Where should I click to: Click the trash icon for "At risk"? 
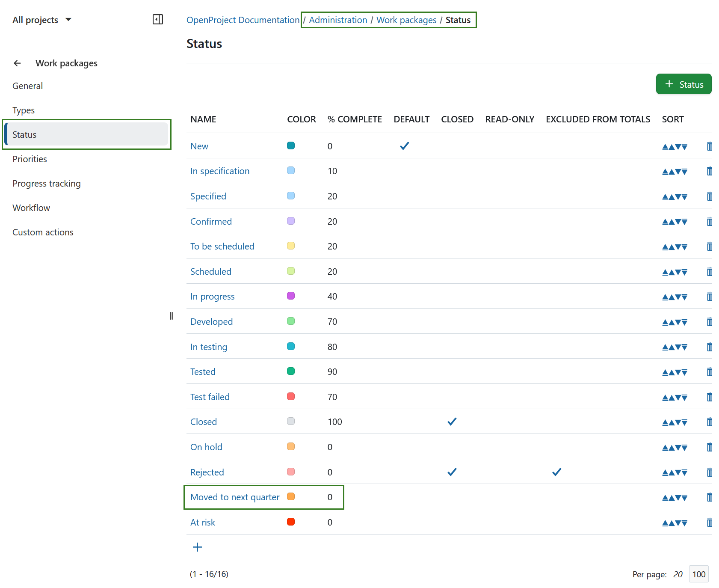709,522
